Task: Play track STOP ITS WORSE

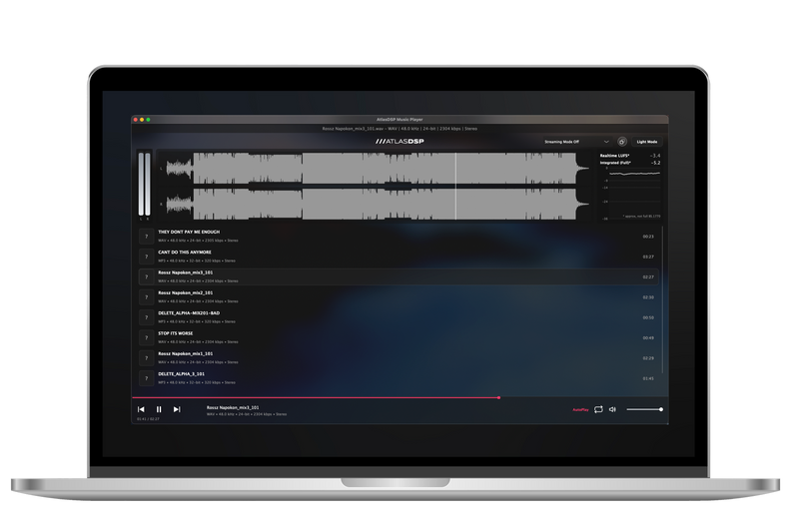Action: click(x=399, y=338)
